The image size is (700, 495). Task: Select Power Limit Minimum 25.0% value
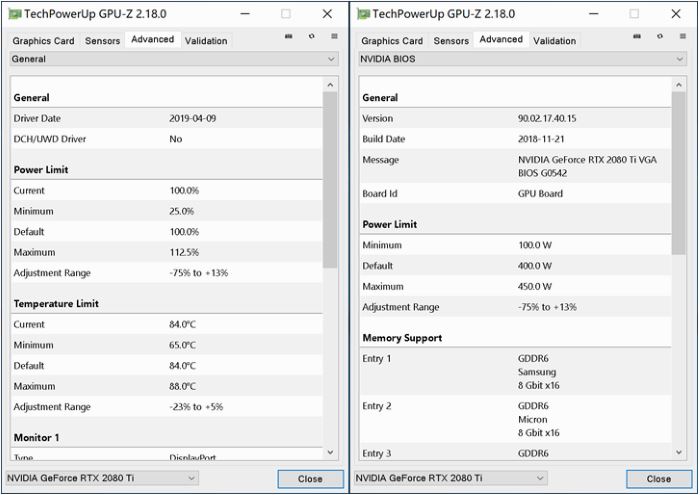pyautogui.click(x=181, y=211)
